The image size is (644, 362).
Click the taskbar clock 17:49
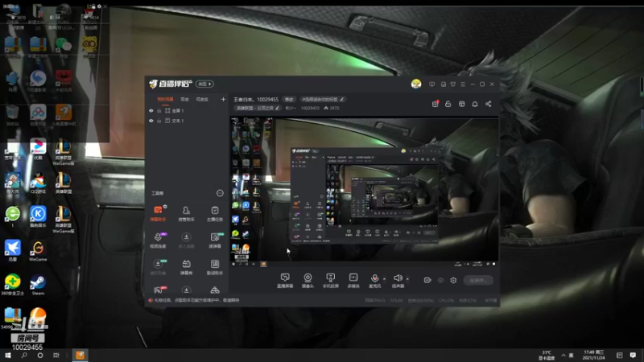593,355
